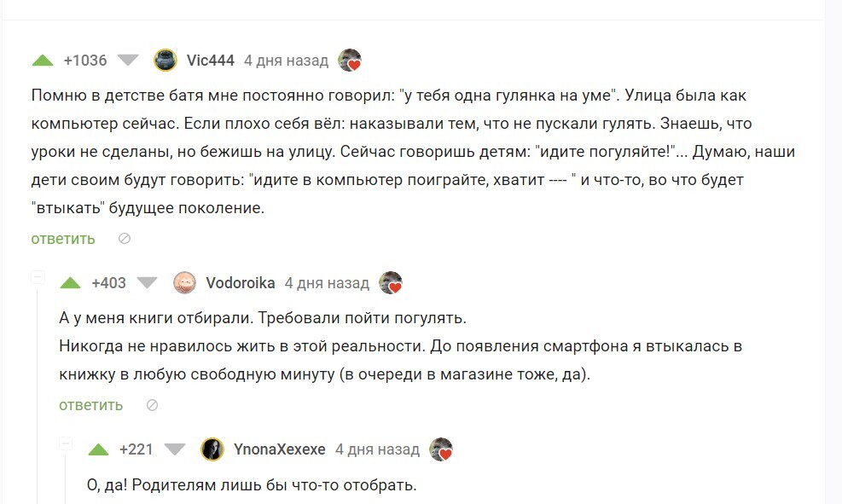The height and width of the screenshot is (504, 842).
Task: Upvote Vodoroika's comment with green arrow
Action: (x=71, y=283)
